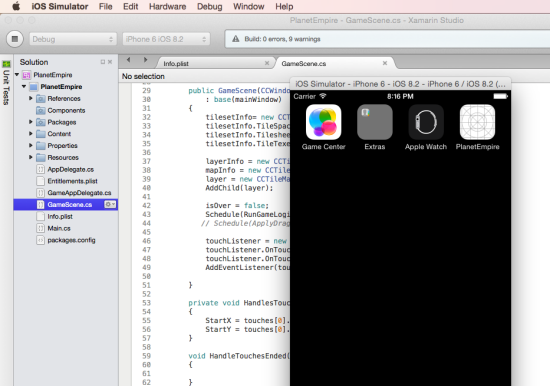Open the Unit Tests side panel

(x=6, y=83)
